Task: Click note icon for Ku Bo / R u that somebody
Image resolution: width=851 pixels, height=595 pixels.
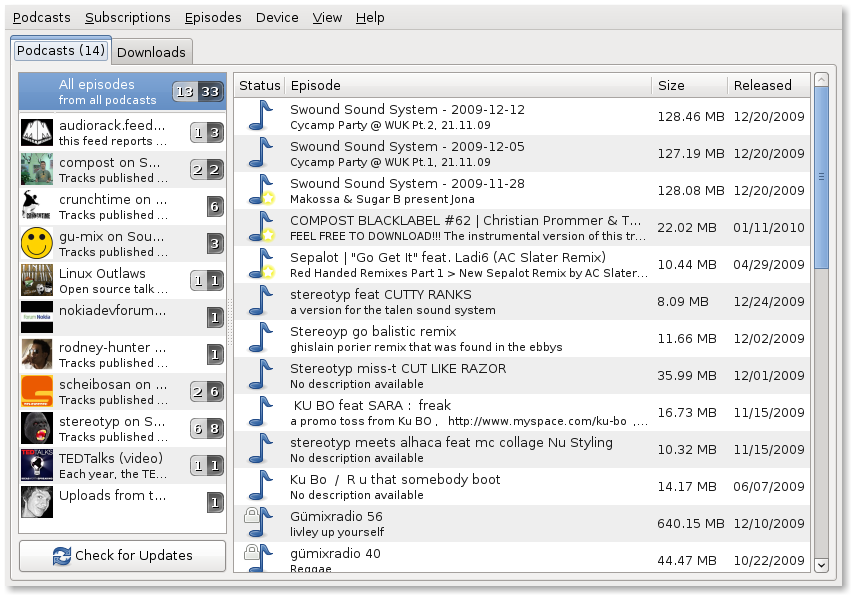Action: (x=261, y=486)
